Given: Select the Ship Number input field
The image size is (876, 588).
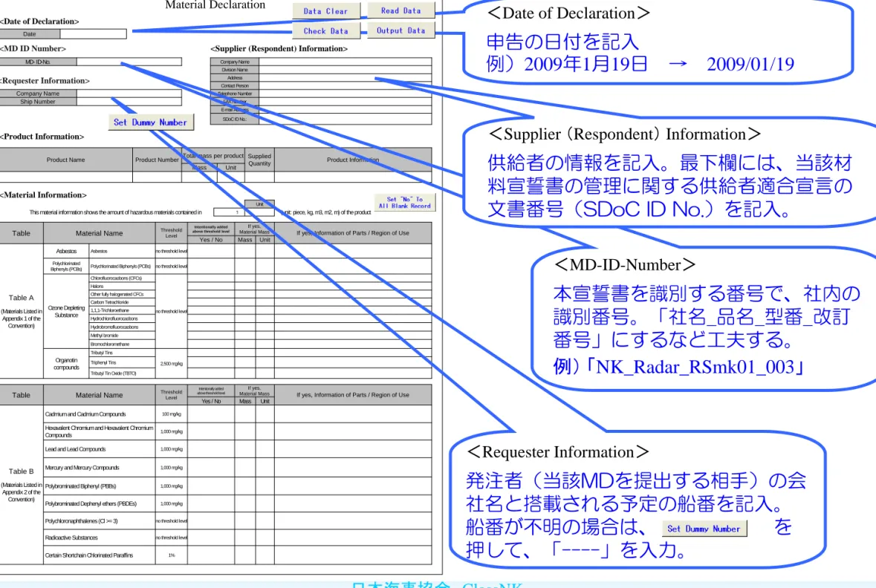Looking at the screenshot, I should click(129, 102).
